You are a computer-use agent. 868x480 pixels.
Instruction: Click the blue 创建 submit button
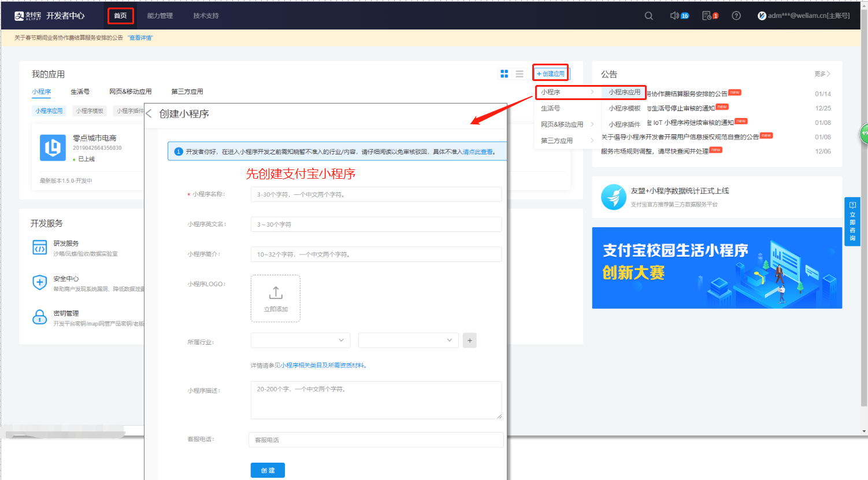coord(268,470)
